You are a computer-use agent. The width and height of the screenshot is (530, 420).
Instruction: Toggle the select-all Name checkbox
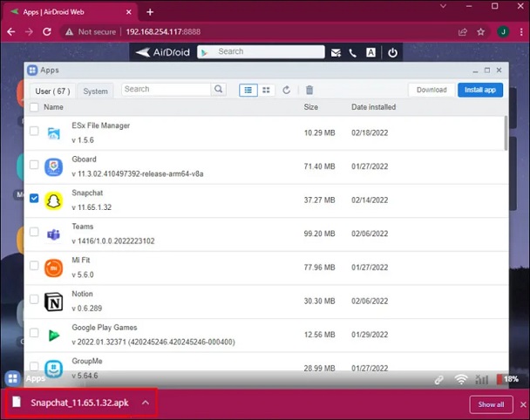tap(34, 107)
